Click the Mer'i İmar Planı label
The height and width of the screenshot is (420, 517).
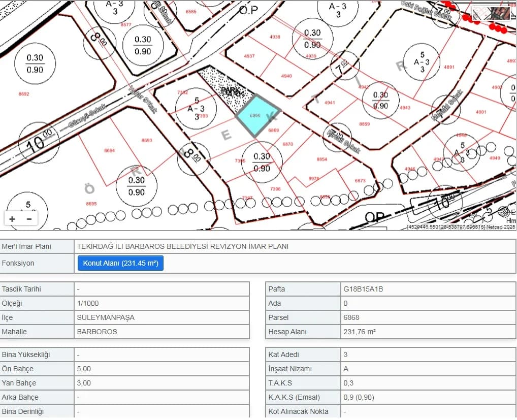(26, 246)
